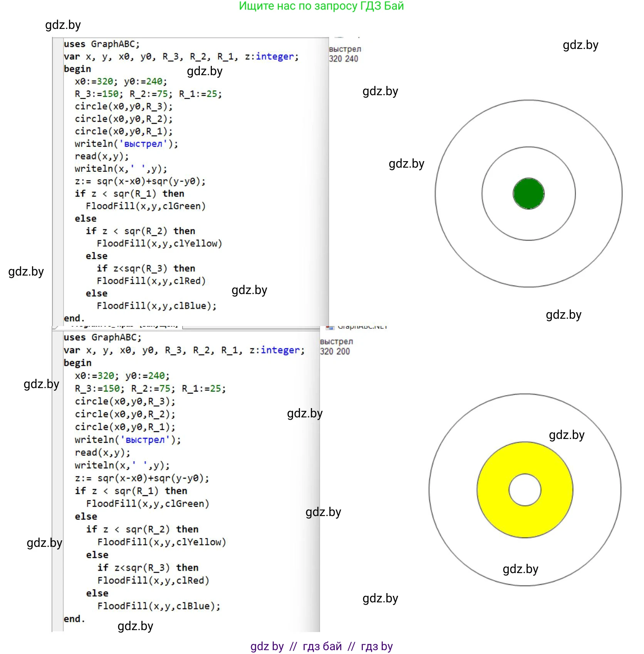
Task: Click the '320 200' output text
Action: tap(335, 351)
